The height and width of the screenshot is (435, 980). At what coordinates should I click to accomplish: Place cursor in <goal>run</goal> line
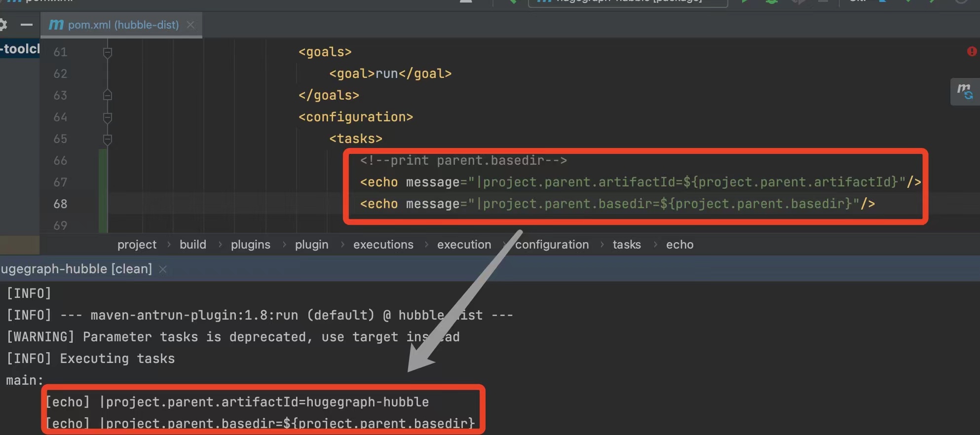[390, 73]
